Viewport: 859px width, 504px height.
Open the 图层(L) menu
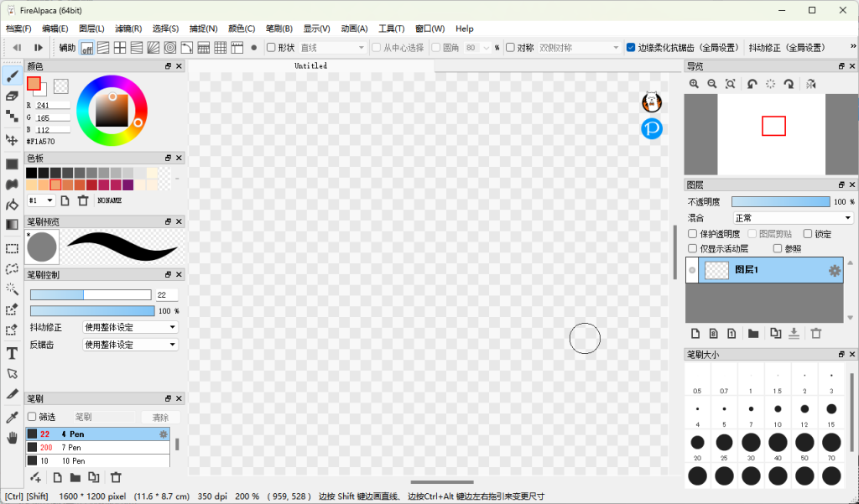pyautogui.click(x=91, y=29)
